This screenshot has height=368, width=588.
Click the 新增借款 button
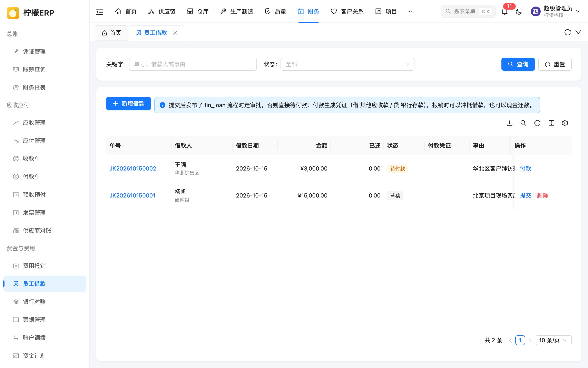coord(129,103)
